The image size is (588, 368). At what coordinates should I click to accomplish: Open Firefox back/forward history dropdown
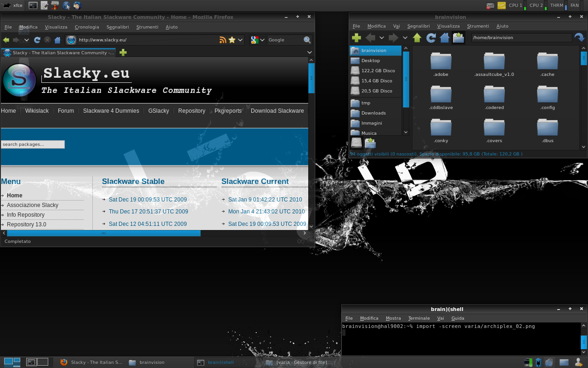pyautogui.click(x=27, y=40)
